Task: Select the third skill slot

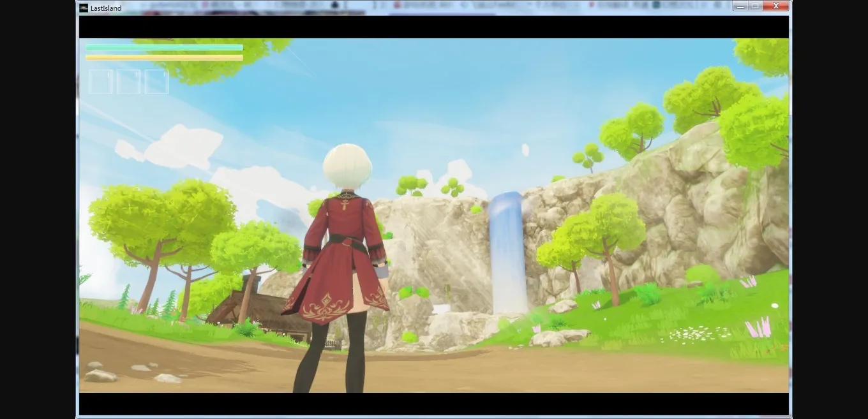Action: click(x=156, y=81)
